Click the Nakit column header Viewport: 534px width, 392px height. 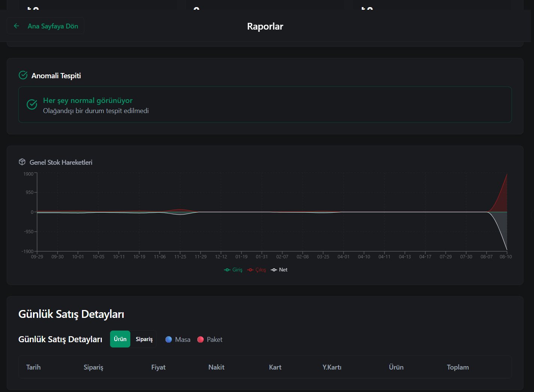coord(216,367)
